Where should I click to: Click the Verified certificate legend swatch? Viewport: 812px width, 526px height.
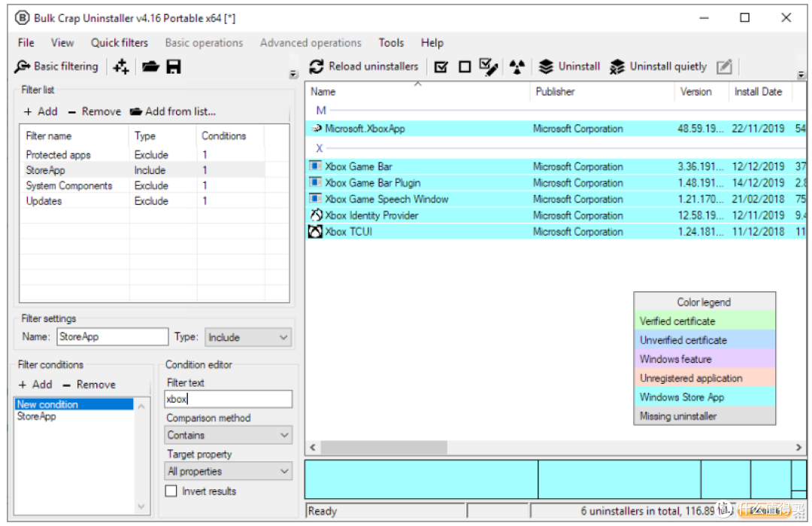point(704,321)
